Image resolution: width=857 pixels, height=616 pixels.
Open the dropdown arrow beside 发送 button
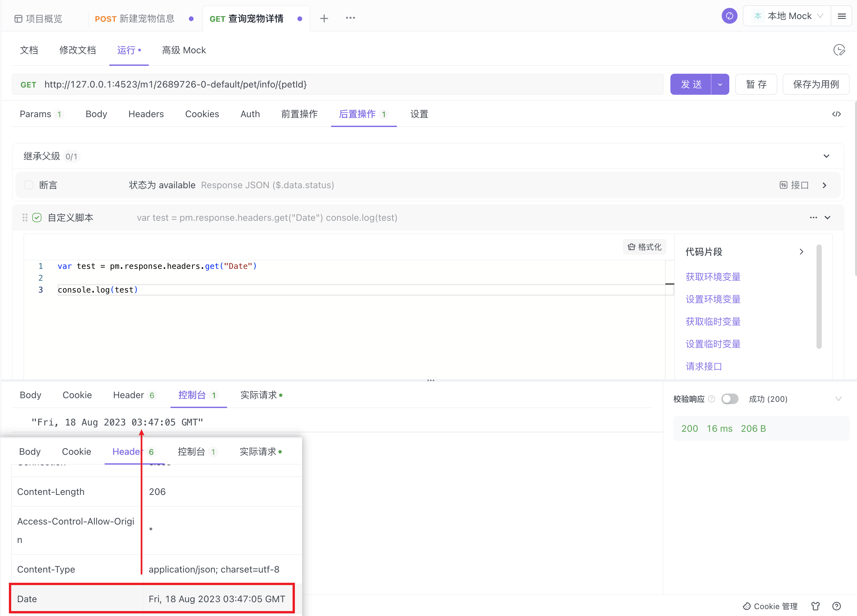(720, 84)
